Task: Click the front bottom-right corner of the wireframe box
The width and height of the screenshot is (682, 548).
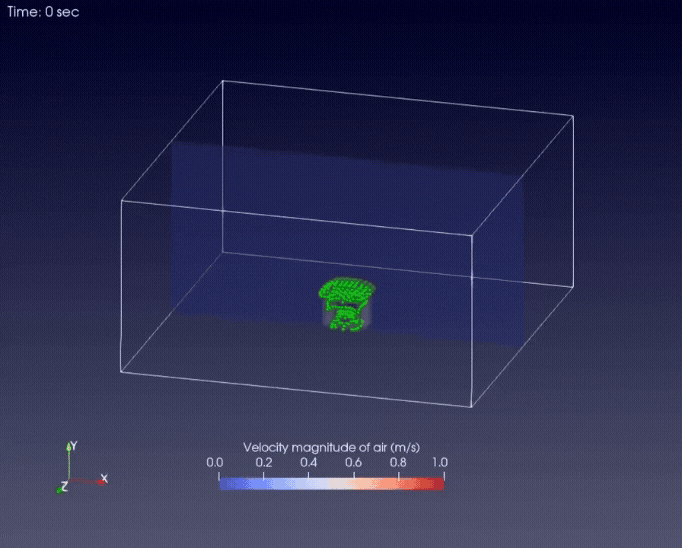Action: pyautogui.click(x=471, y=407)
